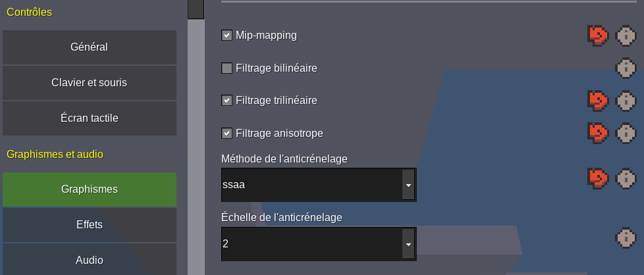Screen dimensions: 644x275
Task: Show info for Méthode de l'anticrénelage
Action: pos(626,178)
